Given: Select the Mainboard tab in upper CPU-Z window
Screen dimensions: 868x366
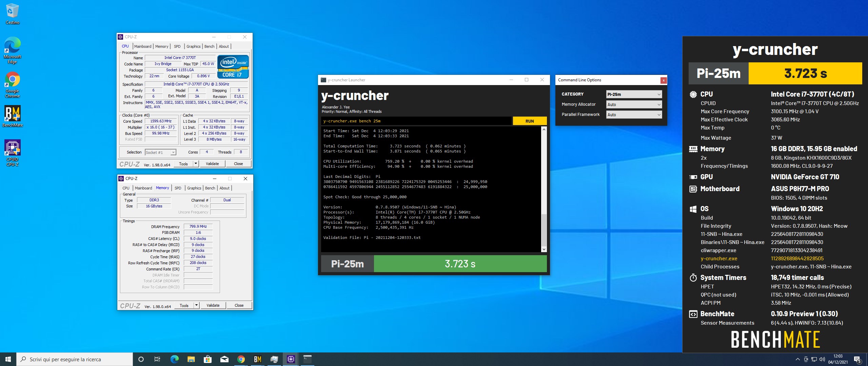Looking at the screenshot, I should [143, 46].
